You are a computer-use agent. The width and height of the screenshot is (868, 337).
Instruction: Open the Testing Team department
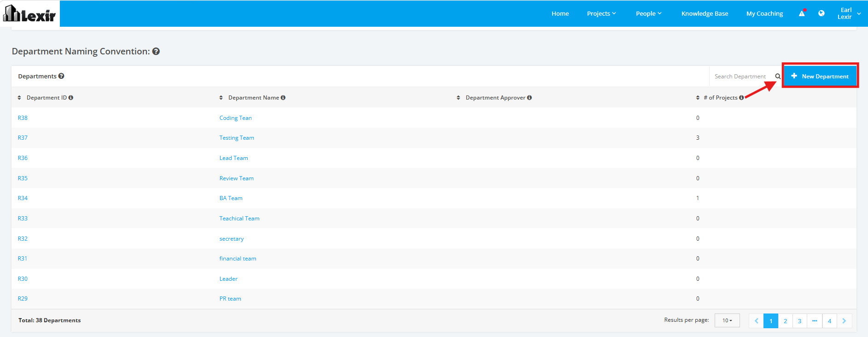click(237, 138)
